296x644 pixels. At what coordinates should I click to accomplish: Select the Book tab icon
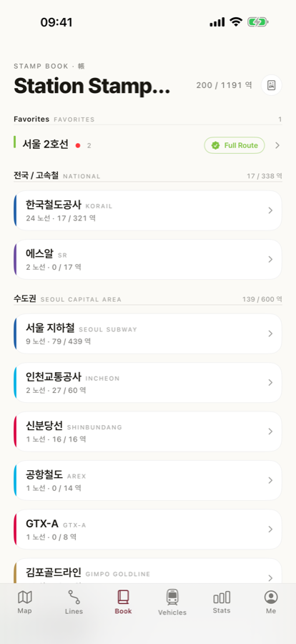(123, 597)
